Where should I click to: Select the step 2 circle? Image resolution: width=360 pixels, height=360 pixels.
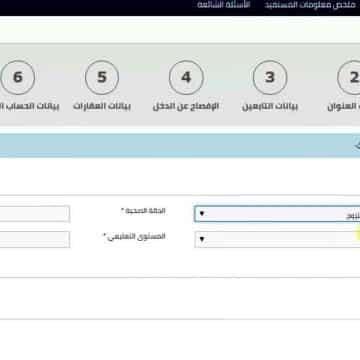pos(349,78)
